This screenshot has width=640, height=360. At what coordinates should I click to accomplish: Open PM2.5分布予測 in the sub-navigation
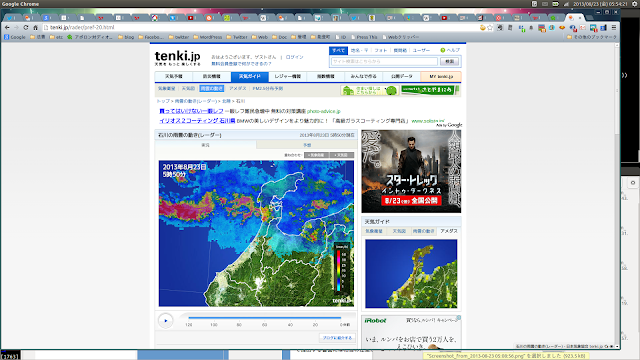coord(267,88)
